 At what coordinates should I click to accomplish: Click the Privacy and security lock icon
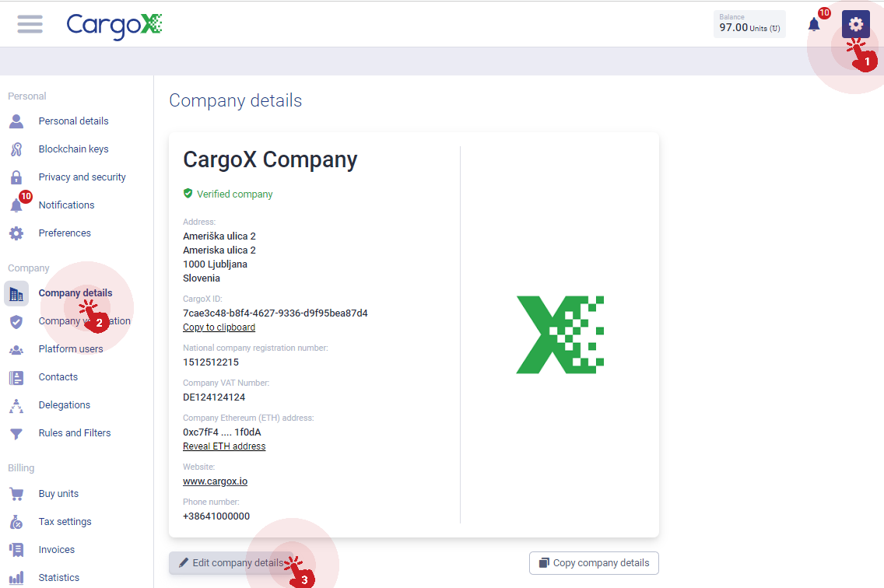point(16,177)
